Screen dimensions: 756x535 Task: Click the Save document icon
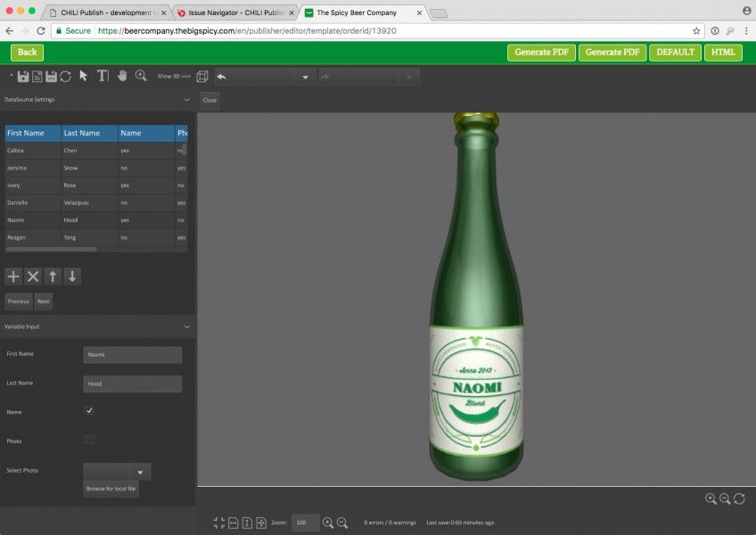point(22,76)
